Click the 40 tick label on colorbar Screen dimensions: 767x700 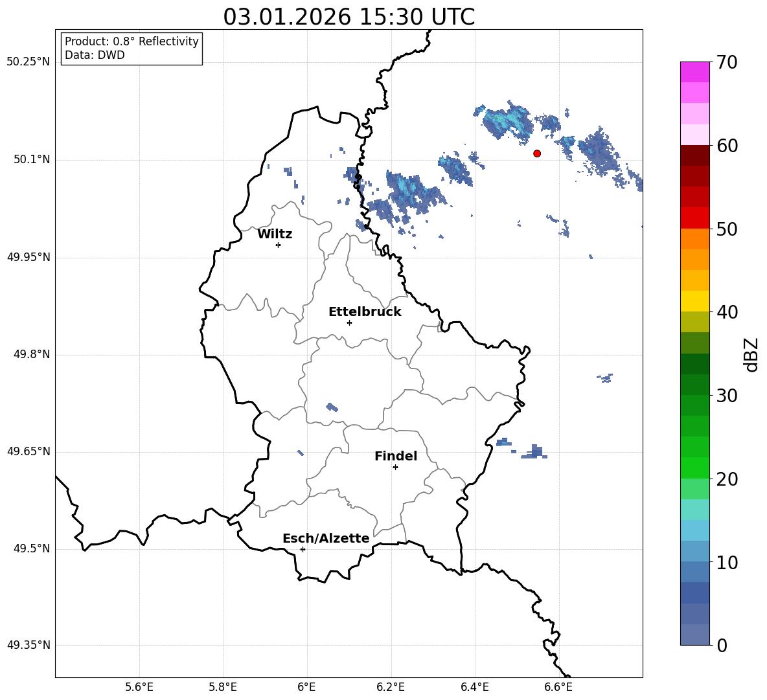(x=727, y=312)
